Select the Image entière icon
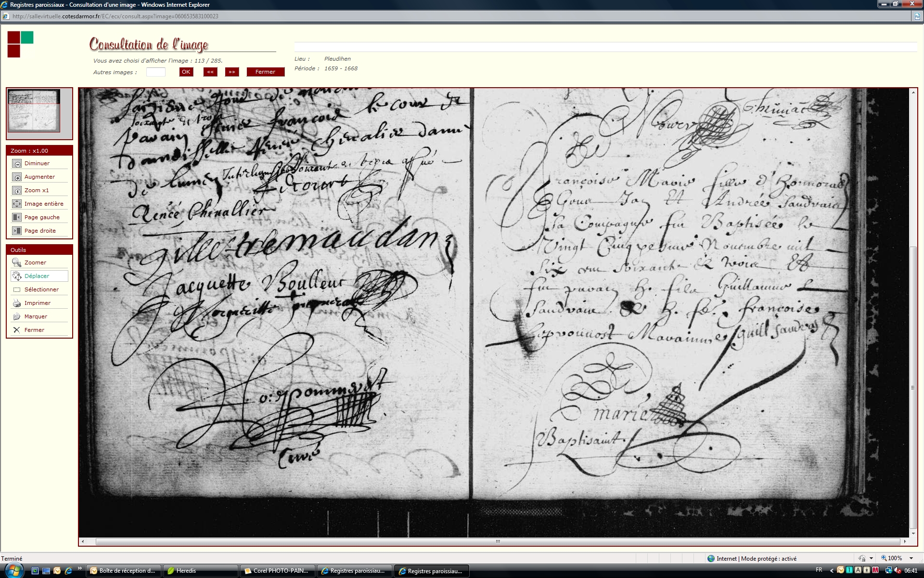Viewport: 924px width, 578px height. pyautogui.click(x=17, y=204)
